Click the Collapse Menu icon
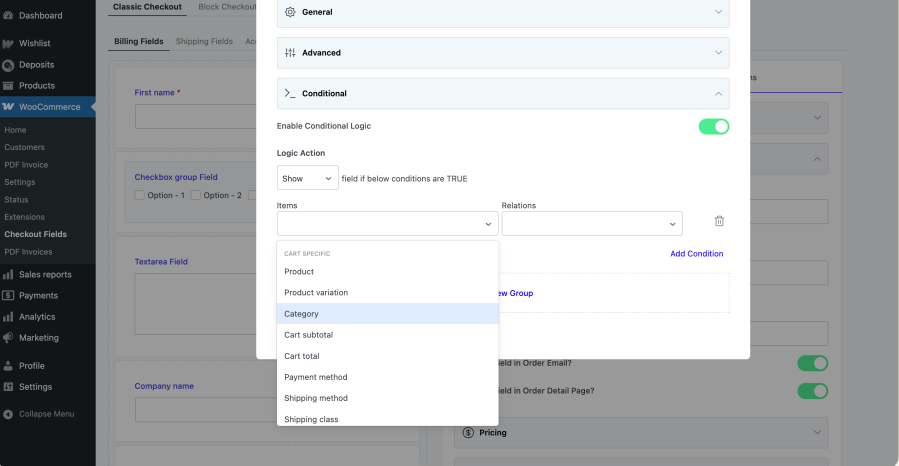 click(x=8, y=414)
